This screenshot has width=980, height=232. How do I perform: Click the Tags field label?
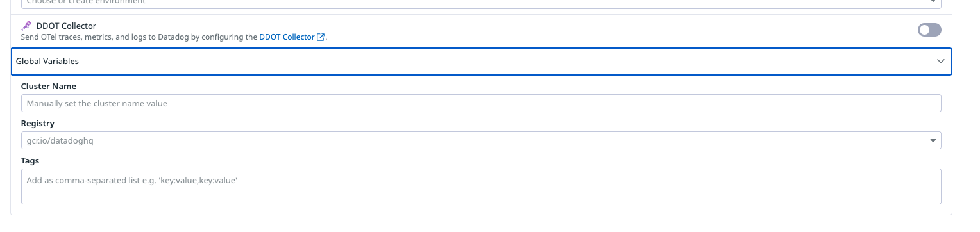click(x=30, y=160)
